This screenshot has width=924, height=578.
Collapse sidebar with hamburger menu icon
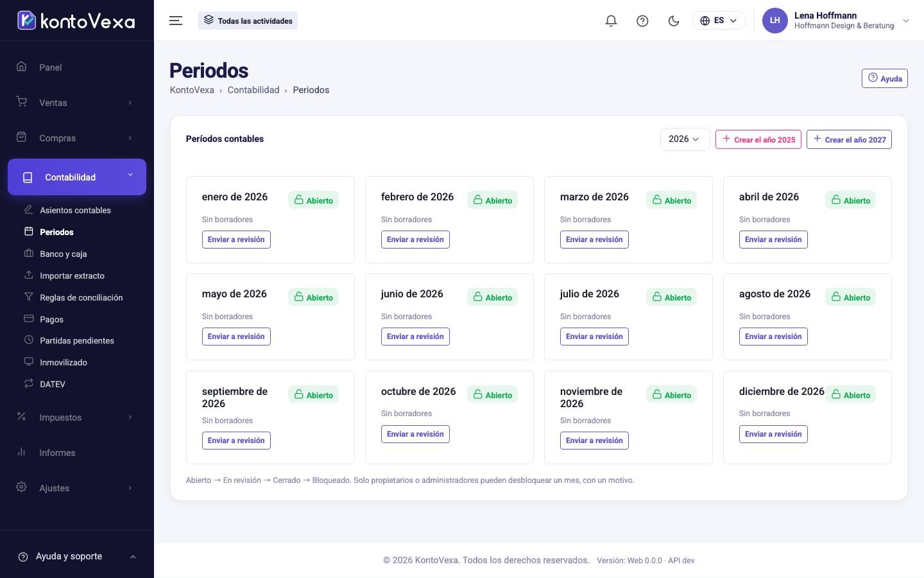point(176,21)
